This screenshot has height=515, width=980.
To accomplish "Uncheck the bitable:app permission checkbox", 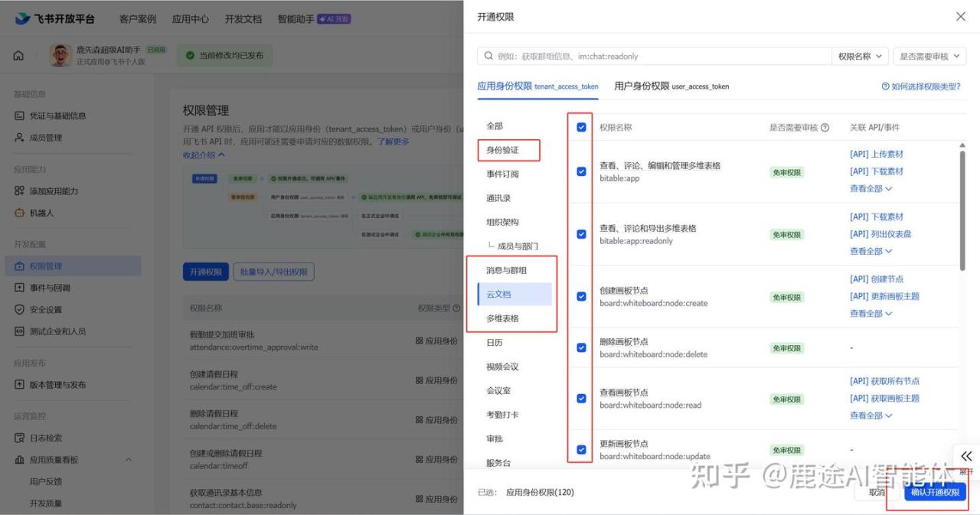I will pyautogui.click(x=581, y=171).
